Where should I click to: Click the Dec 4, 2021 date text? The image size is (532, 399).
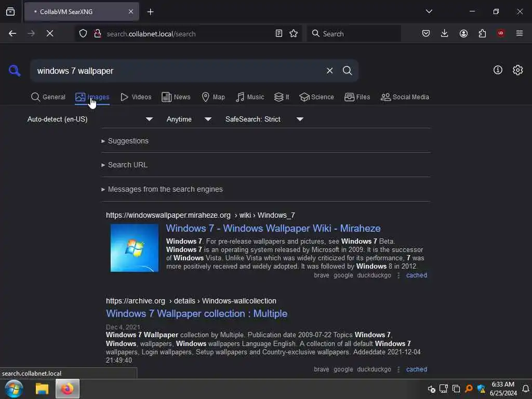tap(123, 327)
